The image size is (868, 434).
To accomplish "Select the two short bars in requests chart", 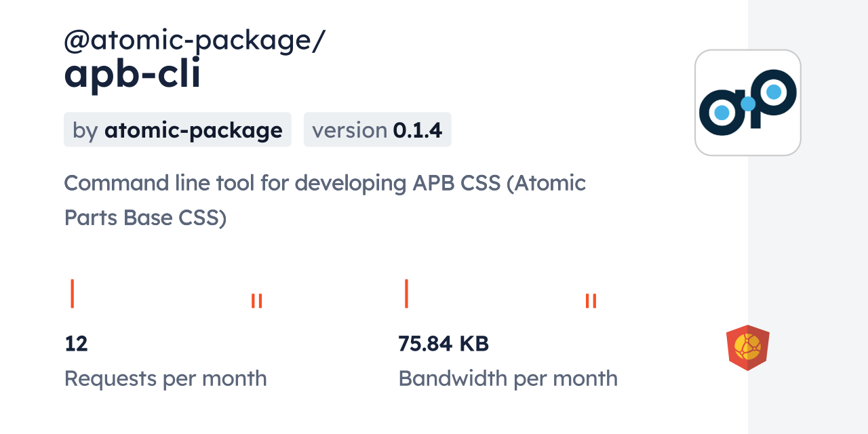I will click(x=256, y=300).
